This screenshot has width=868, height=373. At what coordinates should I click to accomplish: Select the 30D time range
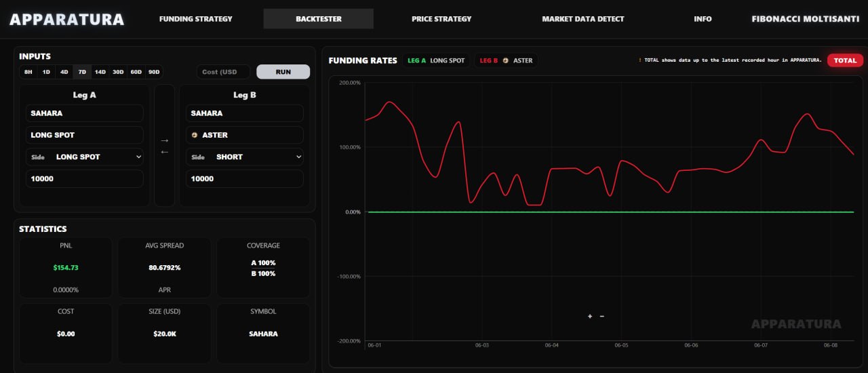pos(118,72)
